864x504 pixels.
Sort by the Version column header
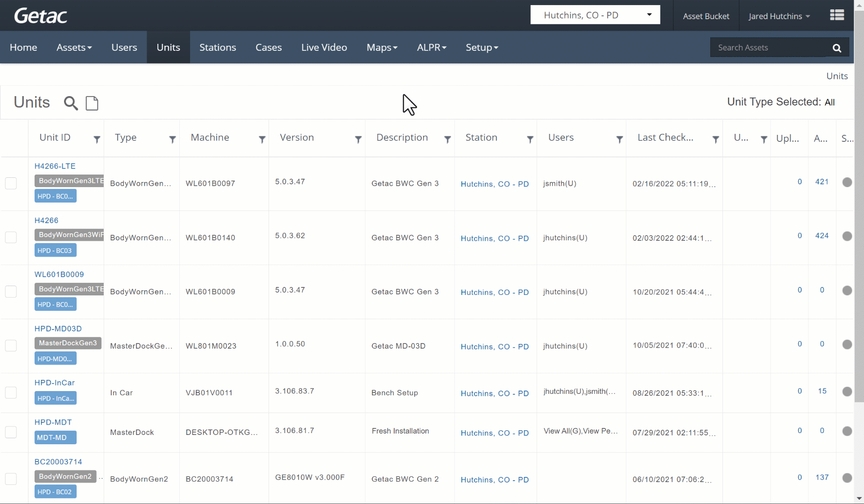tap(297, 138)
